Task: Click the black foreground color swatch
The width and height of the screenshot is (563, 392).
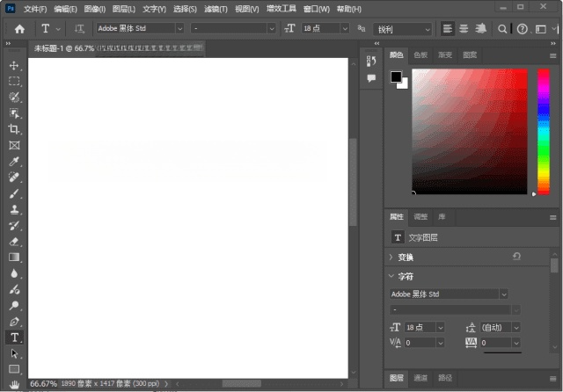Action: [x=396, y=77]
